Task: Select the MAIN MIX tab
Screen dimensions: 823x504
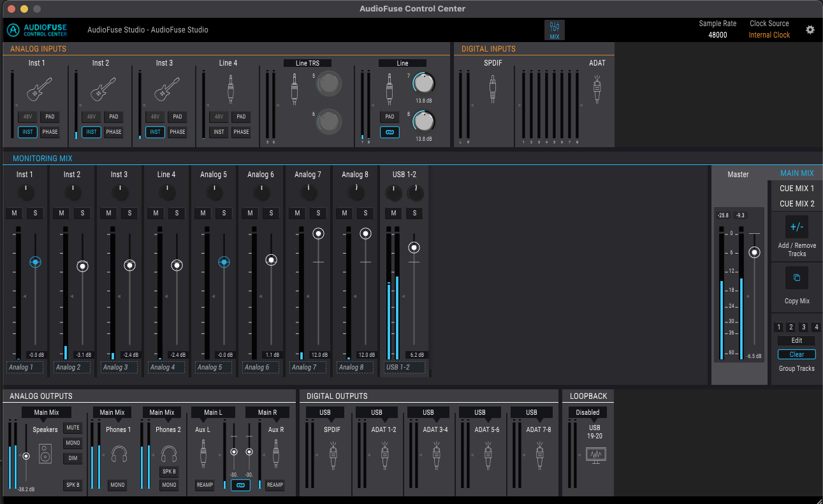Action: [x=797, y=173]
